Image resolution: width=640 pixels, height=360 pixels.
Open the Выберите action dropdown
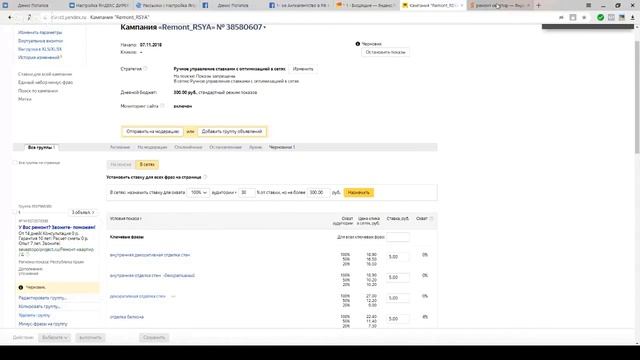55,338
